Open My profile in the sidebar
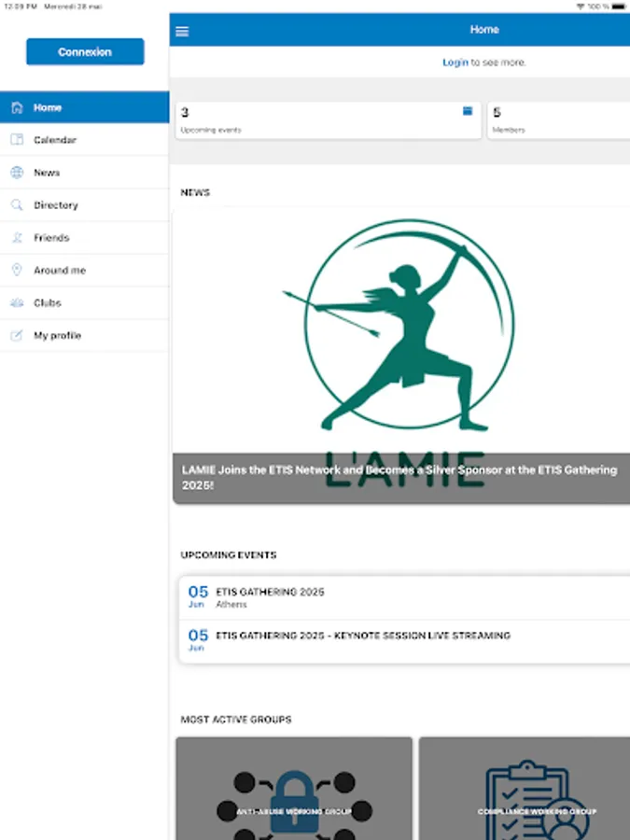Image resolution: width=630 pixels, height=840 pixels. (85, 336)
